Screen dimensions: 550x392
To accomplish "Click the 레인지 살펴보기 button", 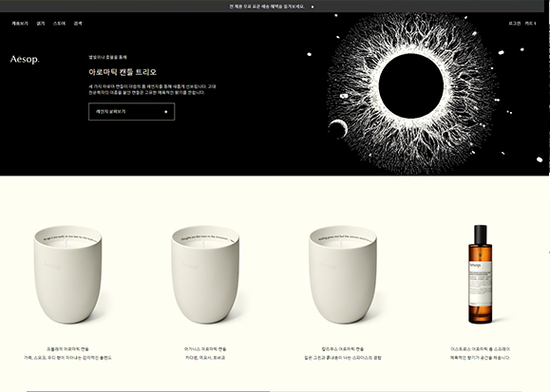I will (131, 111).
